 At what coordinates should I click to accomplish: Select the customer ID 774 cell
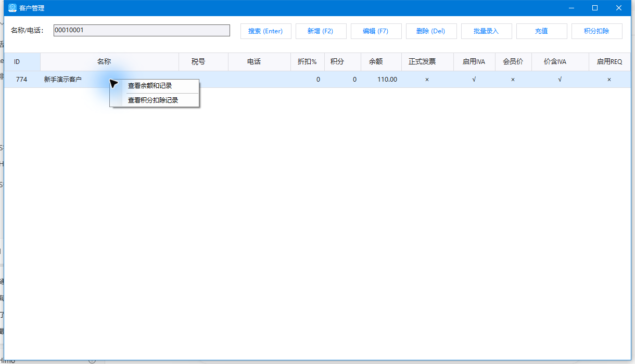point(22,80)
